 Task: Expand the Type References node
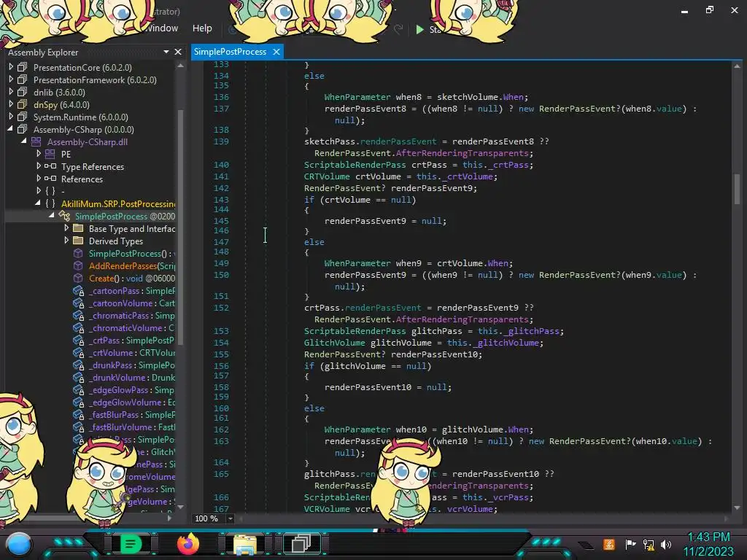click(39, 166)
